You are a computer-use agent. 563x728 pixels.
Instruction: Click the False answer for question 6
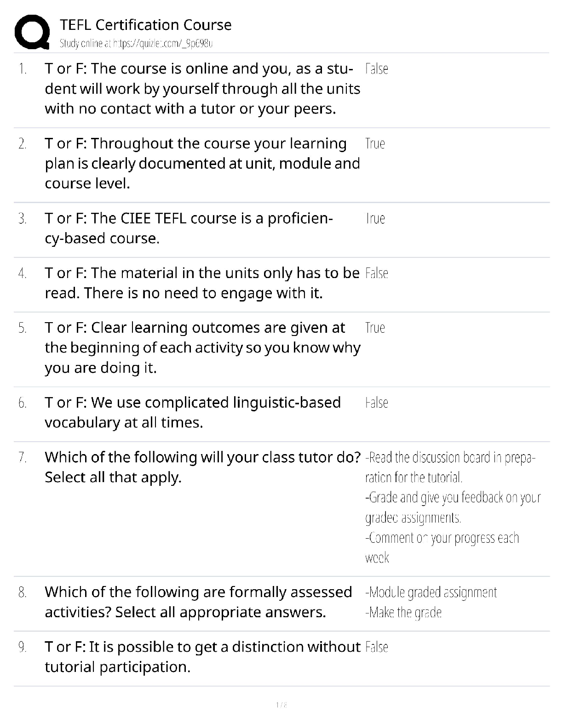(377, 403)
